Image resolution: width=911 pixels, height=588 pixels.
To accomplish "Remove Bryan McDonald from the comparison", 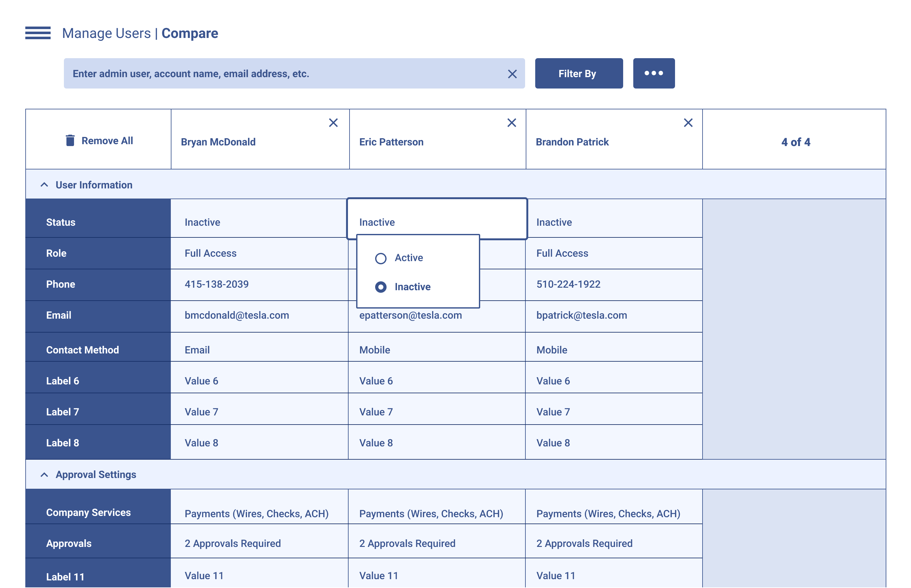I will tap(333, 123).
